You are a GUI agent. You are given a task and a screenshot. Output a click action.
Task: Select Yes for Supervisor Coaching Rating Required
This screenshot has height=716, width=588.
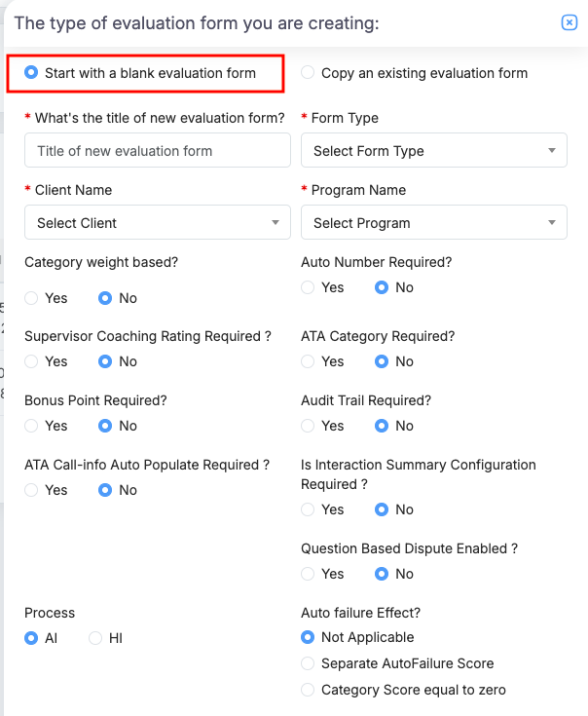[x=32, y=361]
